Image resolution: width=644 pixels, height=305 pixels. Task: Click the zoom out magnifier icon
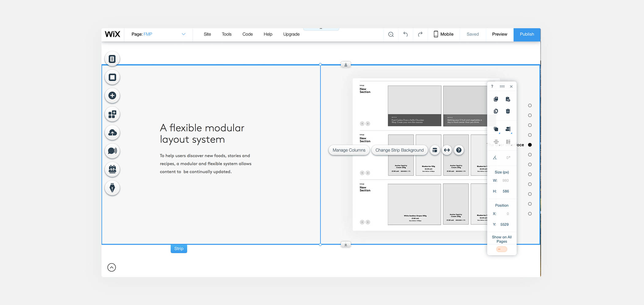pyautogui.click(x=391, y=34)
